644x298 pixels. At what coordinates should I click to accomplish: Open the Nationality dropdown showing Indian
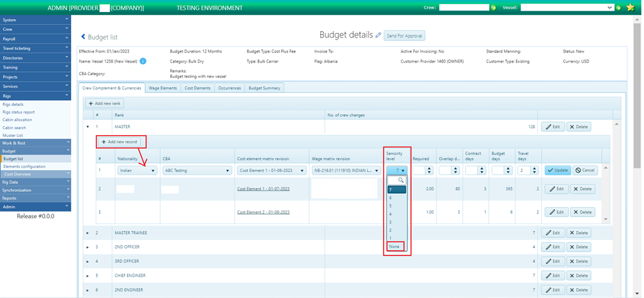tap(137, 170)
